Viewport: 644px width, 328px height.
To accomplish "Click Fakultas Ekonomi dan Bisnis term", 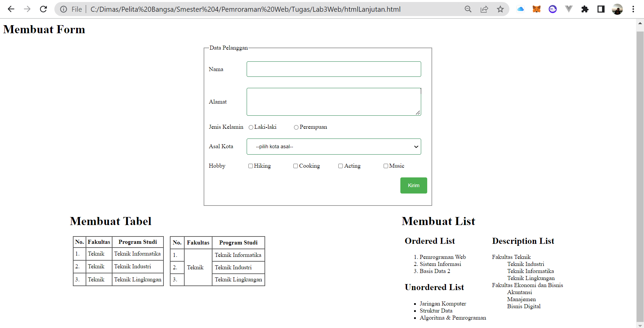I will click(527, 285).
